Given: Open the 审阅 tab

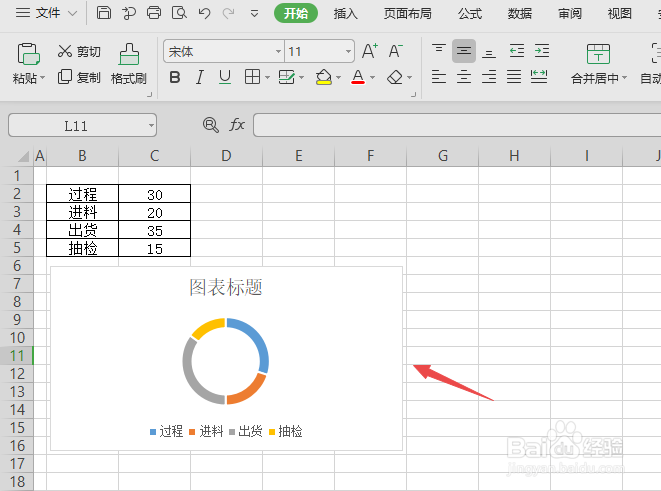Looking at the screenshot, I should click(570, 13).
